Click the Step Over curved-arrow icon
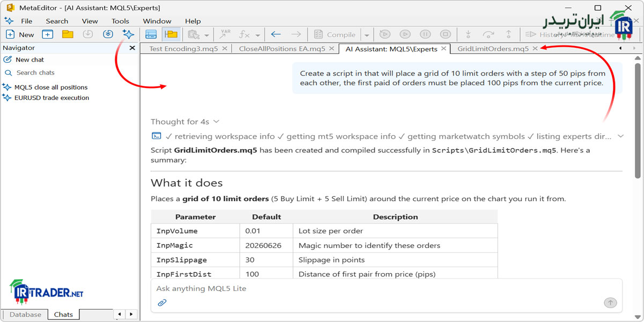This screenshot has height=322, width=644. click(488, 34)
